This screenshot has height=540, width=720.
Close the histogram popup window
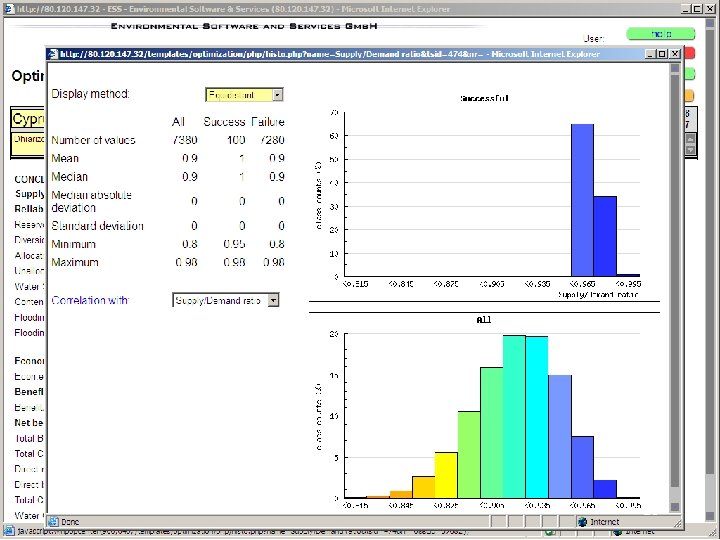[675, 54]
